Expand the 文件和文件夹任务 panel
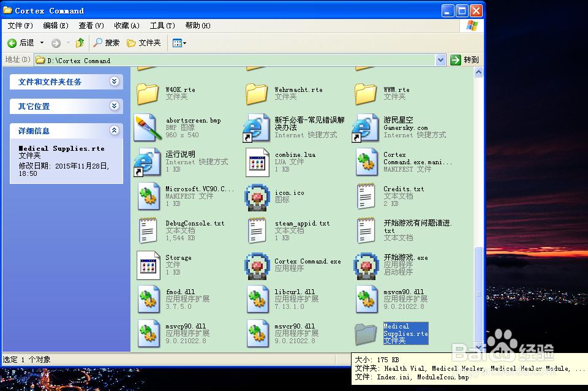The height and width of the screenshot is (391, 588). pos(114,82)
